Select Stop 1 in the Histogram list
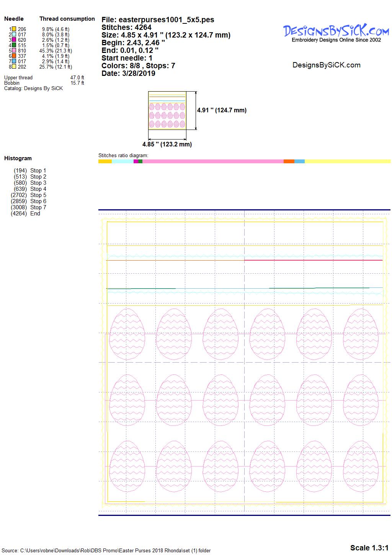This screenshot has height=555, width=392. [x=38, y=171]
